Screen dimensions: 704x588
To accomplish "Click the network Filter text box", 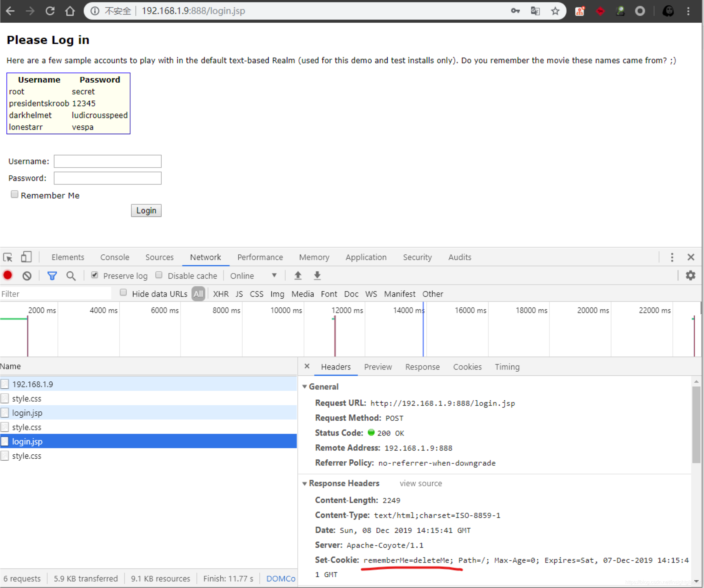I will 56,294.
